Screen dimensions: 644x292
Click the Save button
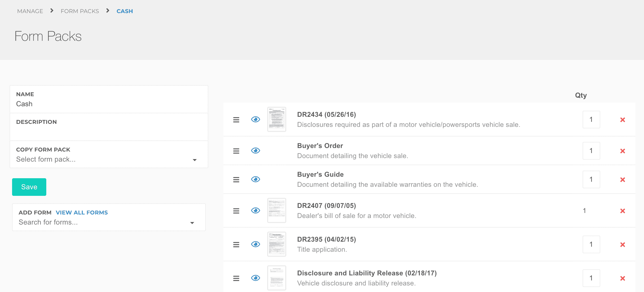click(x=29, y=187)
